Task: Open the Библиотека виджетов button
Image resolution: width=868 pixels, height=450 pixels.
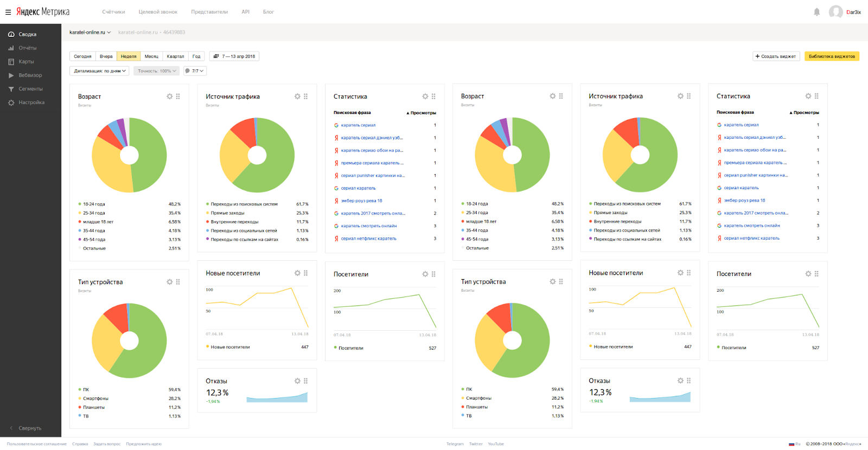Action: [x=831, y=56]
